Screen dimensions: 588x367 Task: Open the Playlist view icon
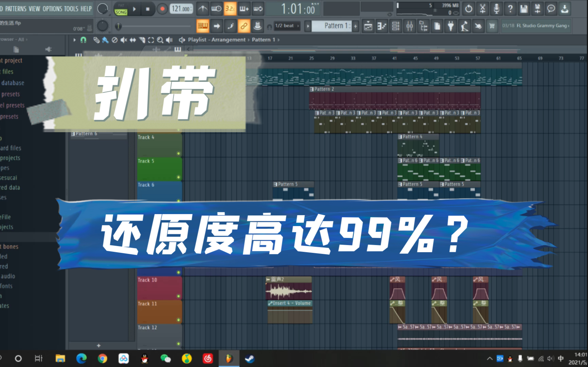[368, 26]
